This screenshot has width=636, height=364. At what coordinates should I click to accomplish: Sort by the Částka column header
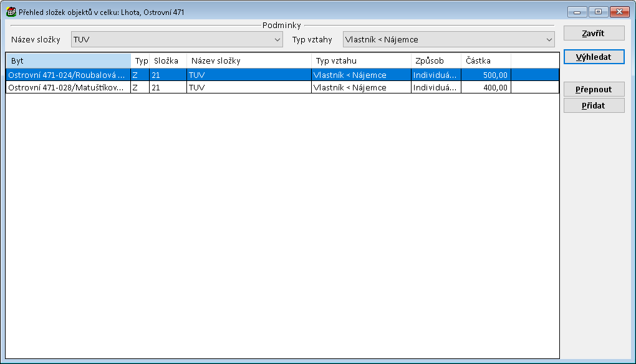tap(486, 61)
